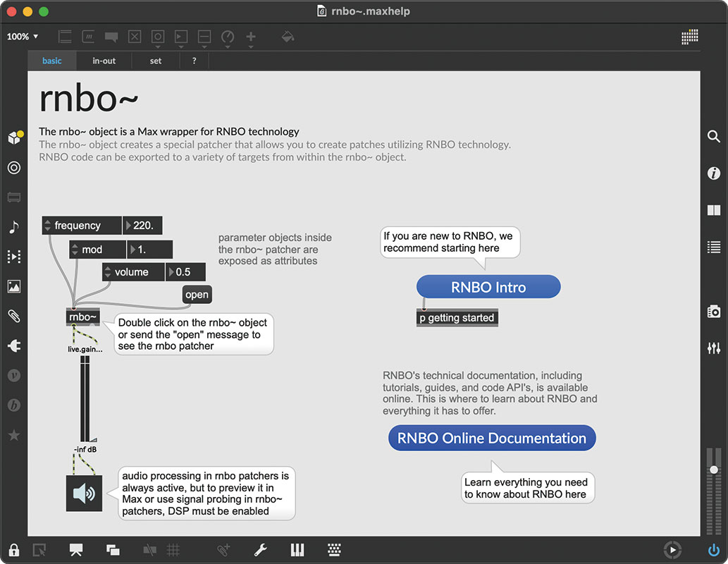Click the volume attribute menu

click(134, 272)
